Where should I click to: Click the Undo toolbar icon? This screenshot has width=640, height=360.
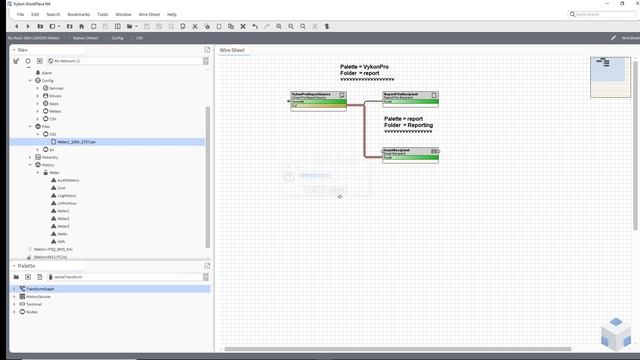coord(255,26)
